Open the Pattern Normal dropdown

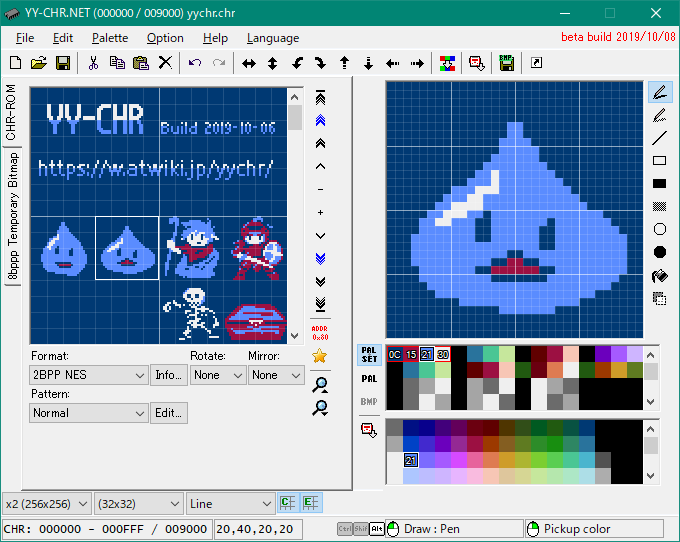pyautogui.click(x=88, y=413)
